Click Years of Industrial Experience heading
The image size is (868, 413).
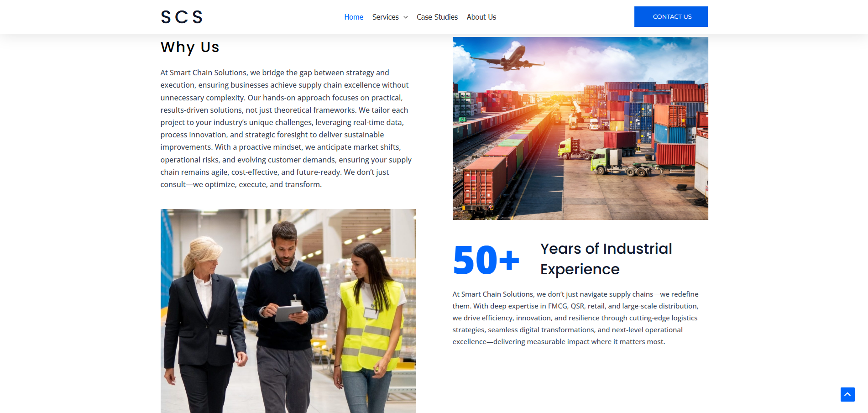click(x=606, y=259)
